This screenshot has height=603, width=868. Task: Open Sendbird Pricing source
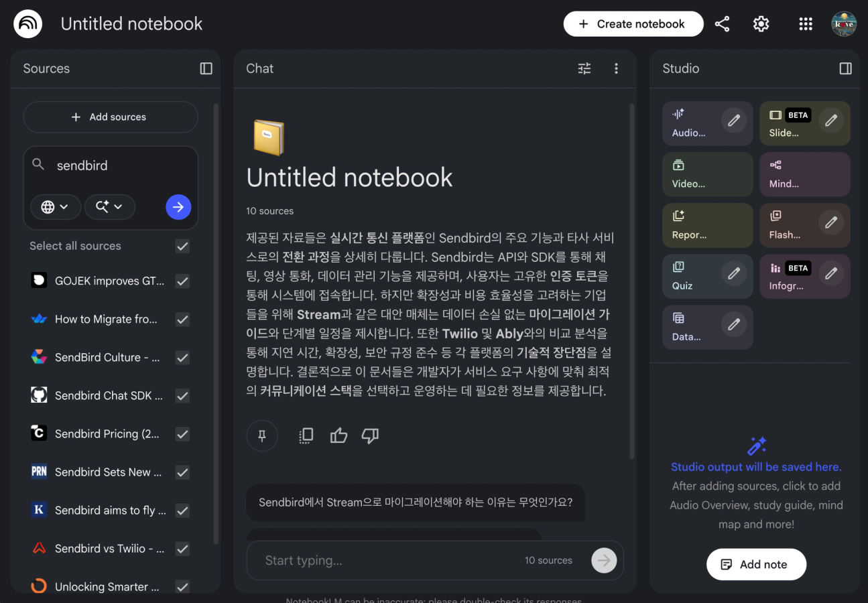point(107,434)
